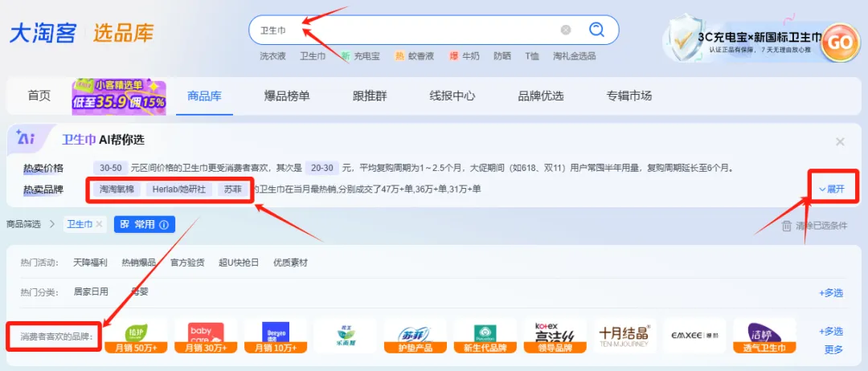Click the trash icon 清除已选条件
This screenshot has height=371, width=868.
(786, 226)
